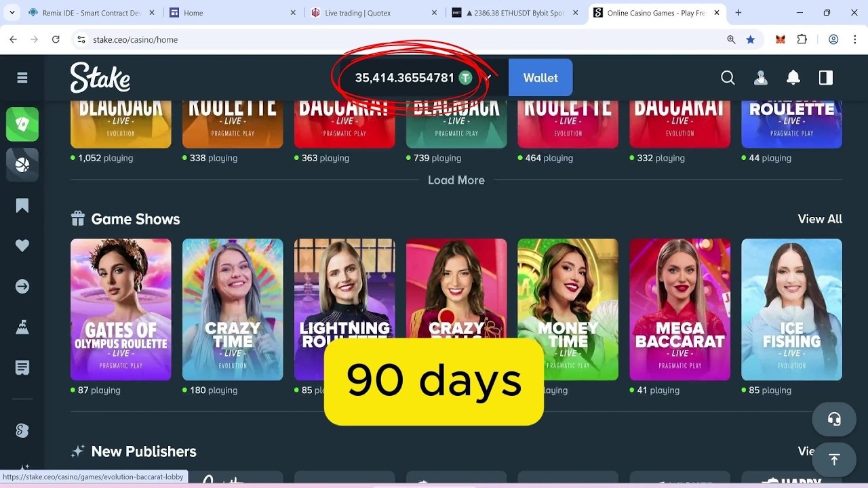The height and width of the screenshot is (488, 868).
Task: Open the user profile icon
Action: (761, 78)
